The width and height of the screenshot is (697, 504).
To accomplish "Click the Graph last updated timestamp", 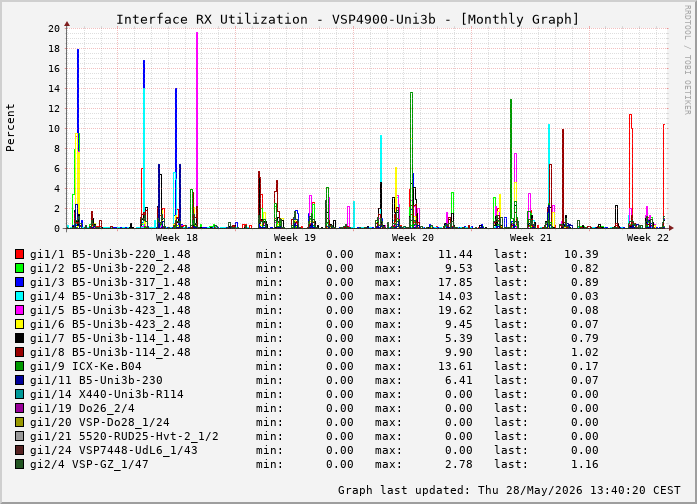I will tap(509, 490).
